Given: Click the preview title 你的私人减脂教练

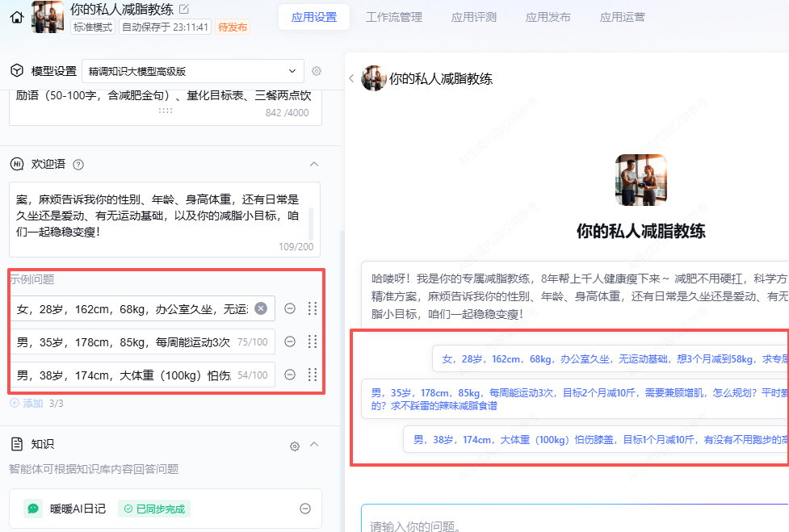Looking at the screenshot, I should (441, 79).
